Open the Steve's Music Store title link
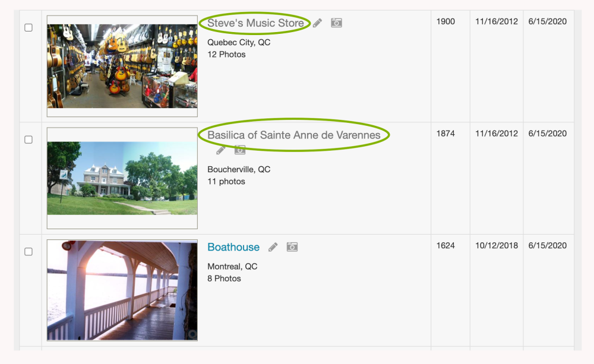 (255, 23)
